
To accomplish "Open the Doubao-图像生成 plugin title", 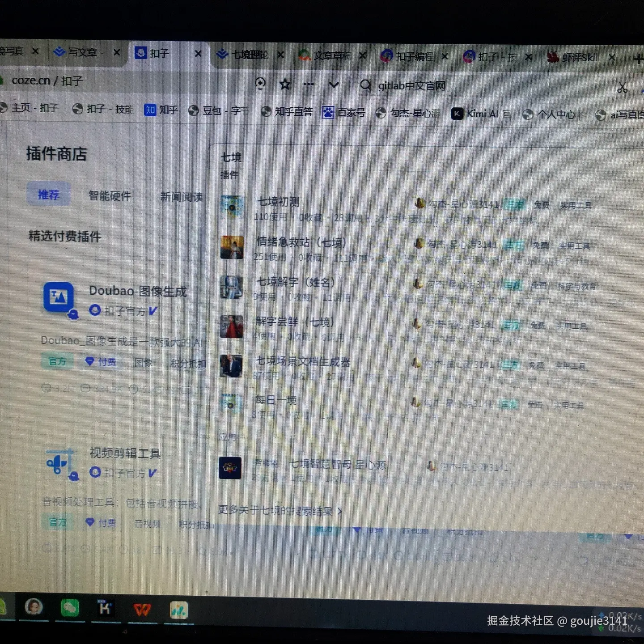I will 138,291.
